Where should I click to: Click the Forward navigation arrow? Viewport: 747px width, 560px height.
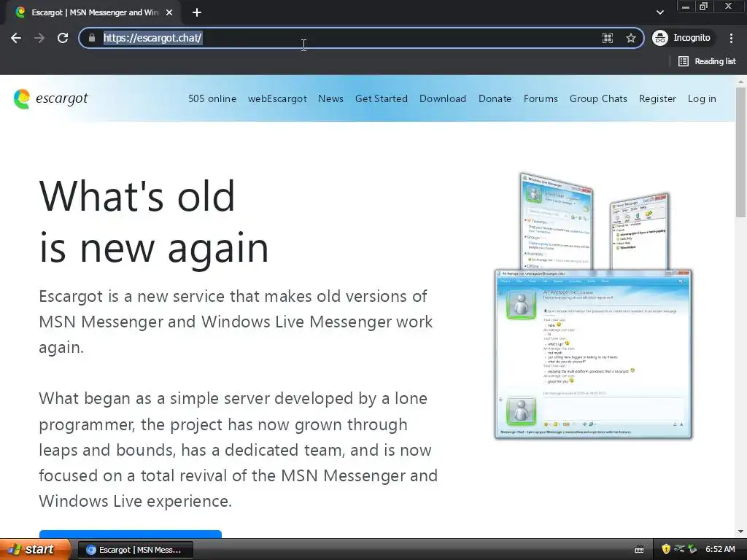pyautogui.click(x=39, y=38)
